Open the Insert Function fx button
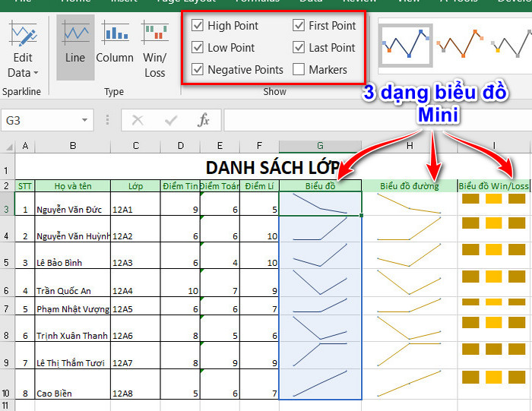This screenshot has width=532, height=411. [x=203, y=120]
